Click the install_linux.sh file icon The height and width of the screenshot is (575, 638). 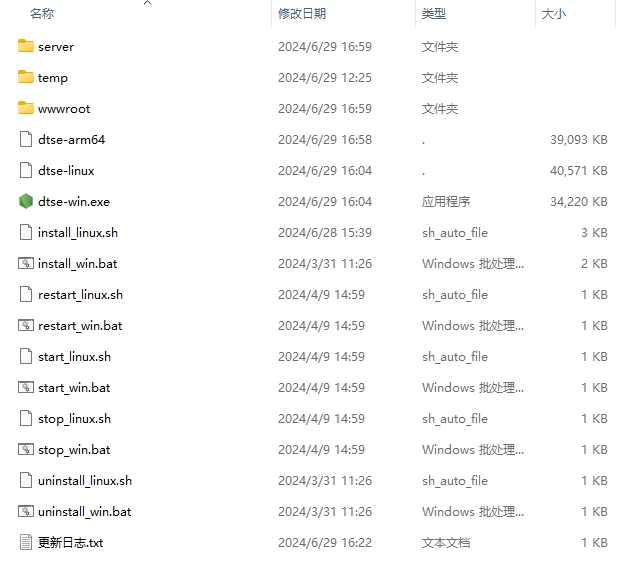point(26,232)
